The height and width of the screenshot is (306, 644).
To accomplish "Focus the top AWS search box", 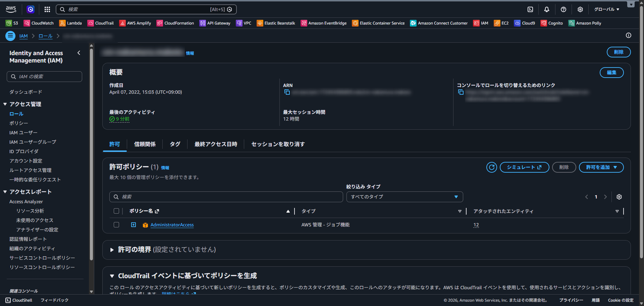I will [146, 9].
